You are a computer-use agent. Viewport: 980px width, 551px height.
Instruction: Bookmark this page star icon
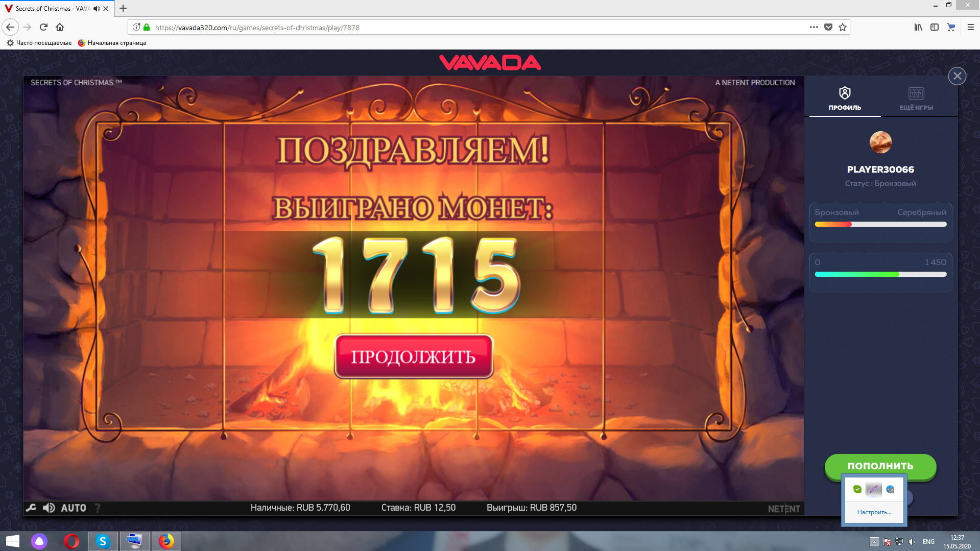point(843,28)
